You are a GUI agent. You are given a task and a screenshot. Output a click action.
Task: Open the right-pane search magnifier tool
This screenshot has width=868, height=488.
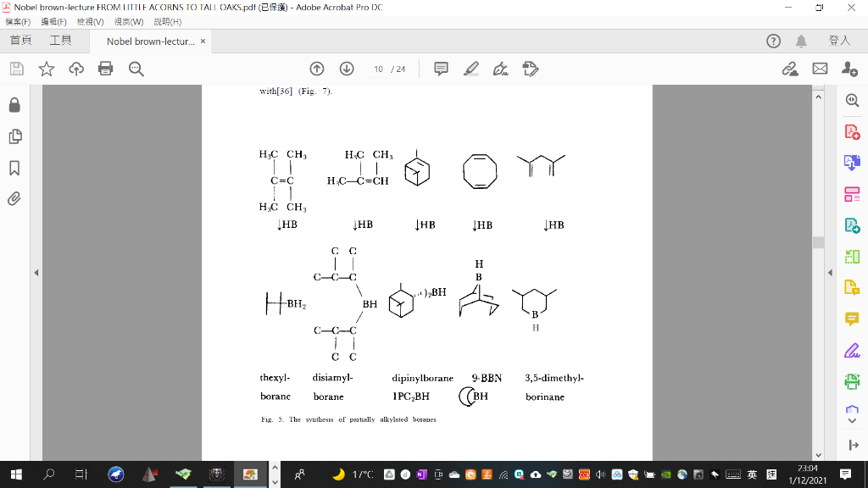(x=852, y=100)
